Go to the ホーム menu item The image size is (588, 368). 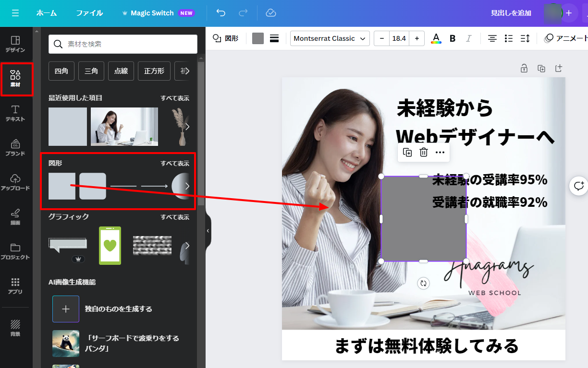click(x=47, y=13)
